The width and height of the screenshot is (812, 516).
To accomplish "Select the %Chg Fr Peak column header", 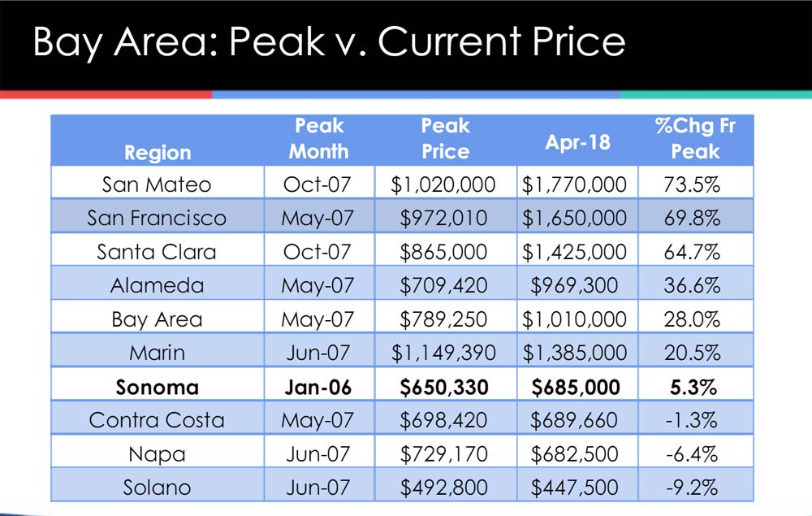I will point(696,139).
